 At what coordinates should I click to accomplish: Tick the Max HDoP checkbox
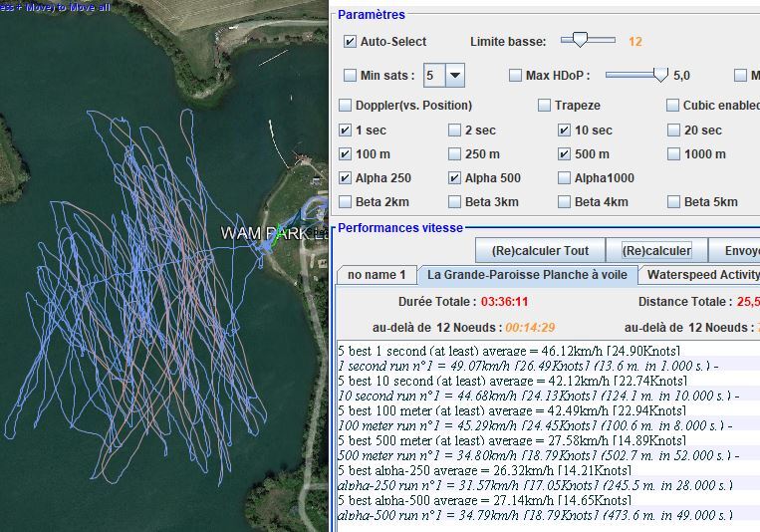(x=515, y=76)
